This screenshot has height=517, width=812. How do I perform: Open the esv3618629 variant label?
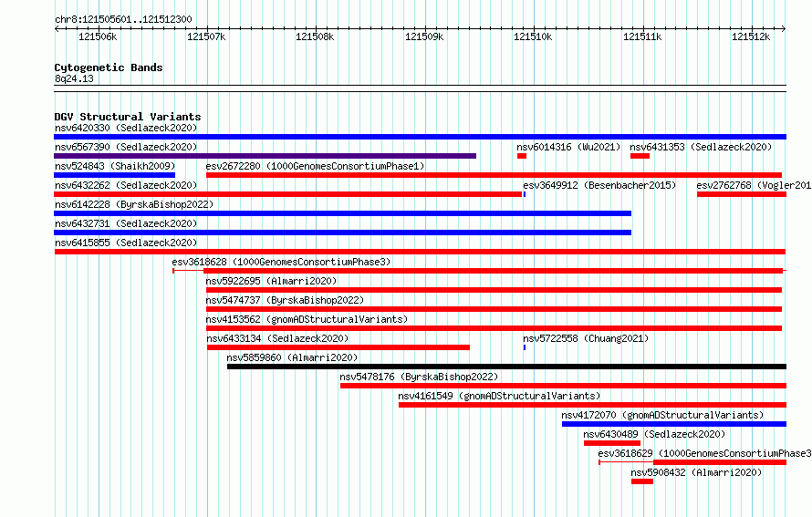coord(704,453)
